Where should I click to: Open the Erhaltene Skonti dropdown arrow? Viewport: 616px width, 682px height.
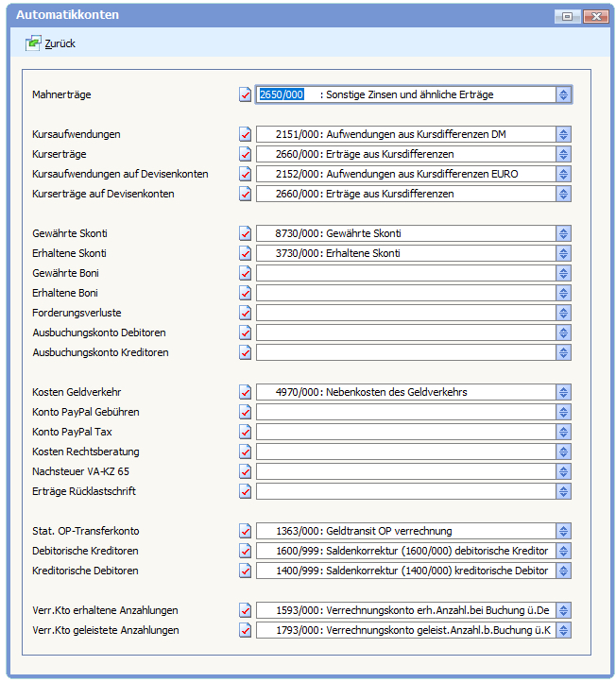coord(563,253)
